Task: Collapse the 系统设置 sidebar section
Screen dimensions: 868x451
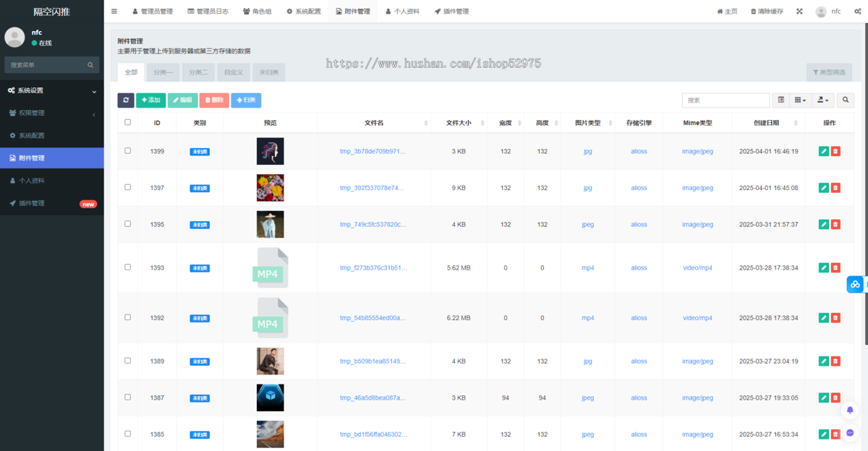Action: point(51,90)
